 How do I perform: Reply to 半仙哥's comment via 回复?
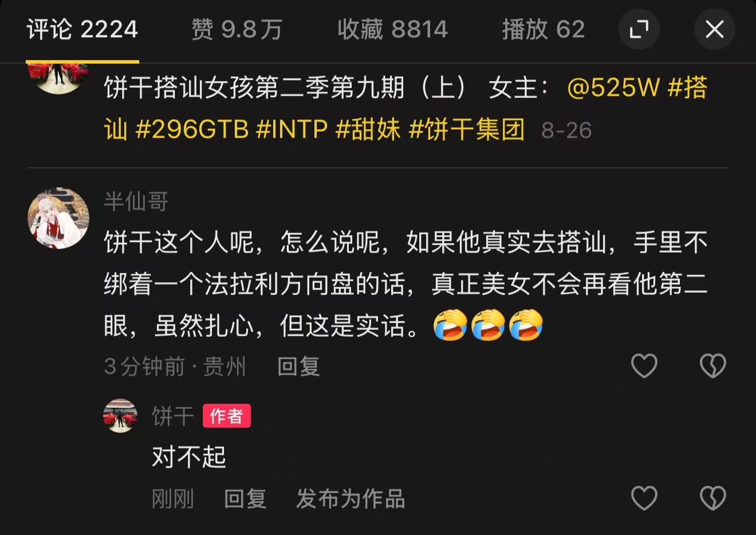pos(298,366)
